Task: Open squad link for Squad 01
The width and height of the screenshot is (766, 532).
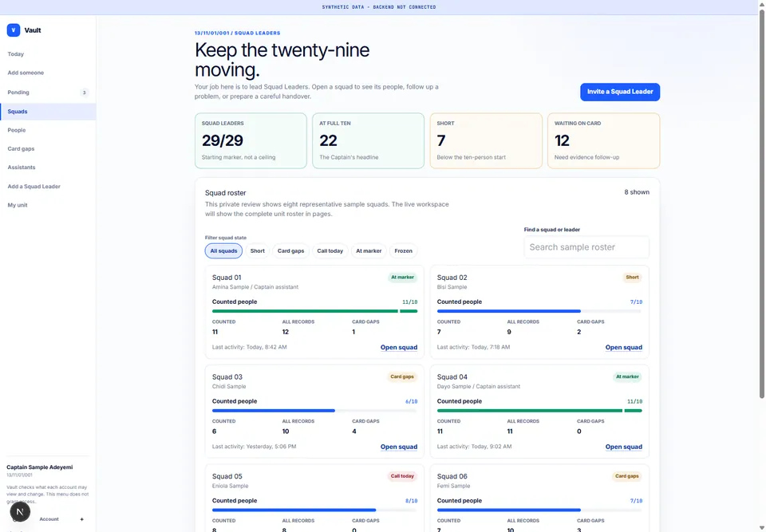Action: (399, 347)
